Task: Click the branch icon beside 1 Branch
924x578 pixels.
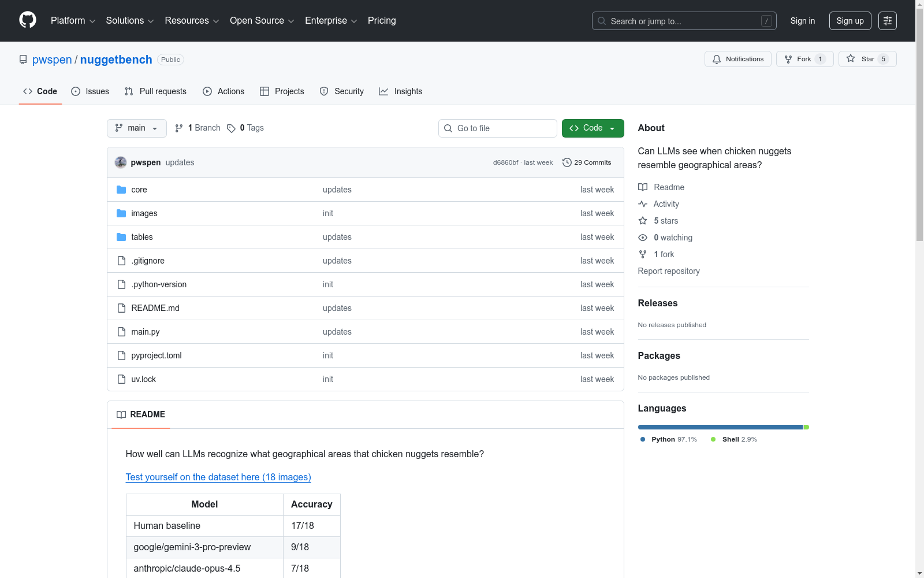Action: (179, 128)
